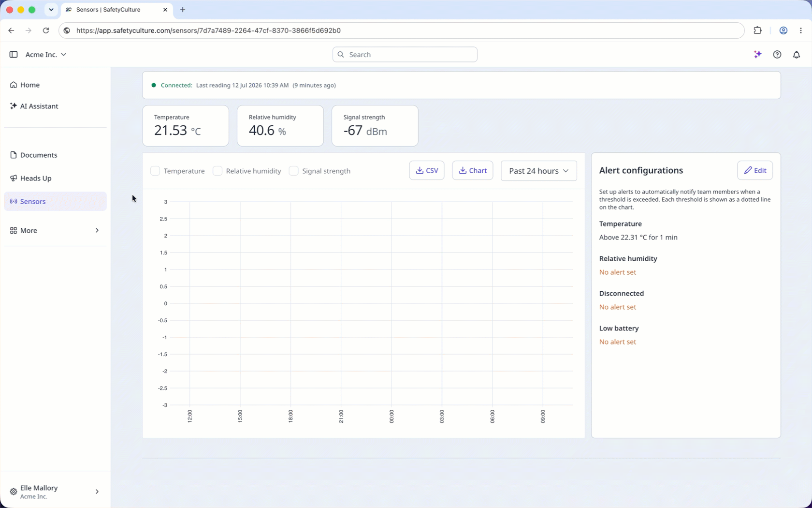This screenshot has width=812, height=508.
Task: Click the 09:00 chart axis label
Action: pyautogui.click(x=543, y=417)
